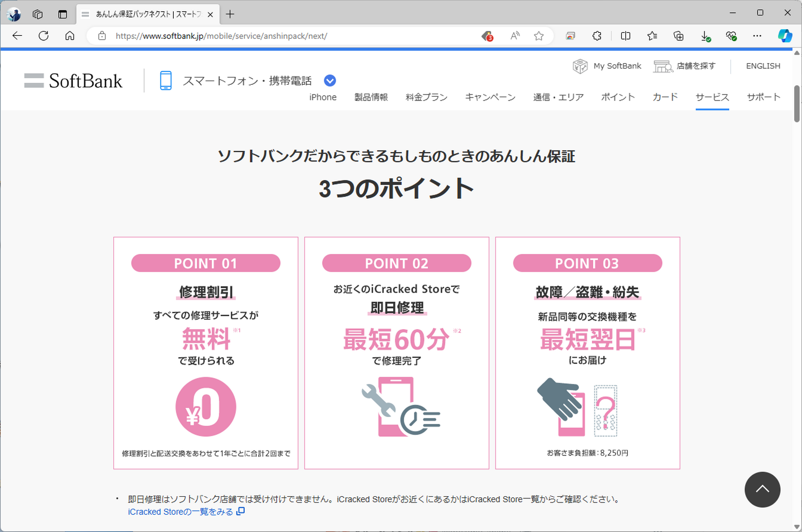Image resolution: width=802 pixels, height=532 pixels.
Task: Open the screenshot/media cast icon in toolbar
Action: 570,36
